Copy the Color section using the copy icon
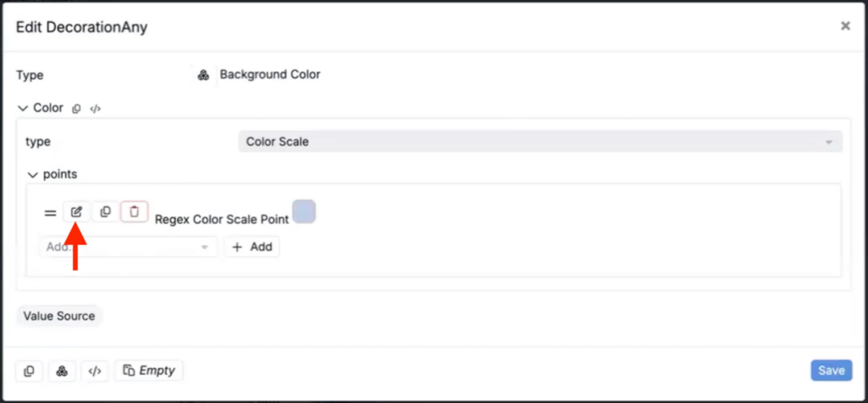The height and width of the screenshot is (403, 868). [x=77, y=109]
